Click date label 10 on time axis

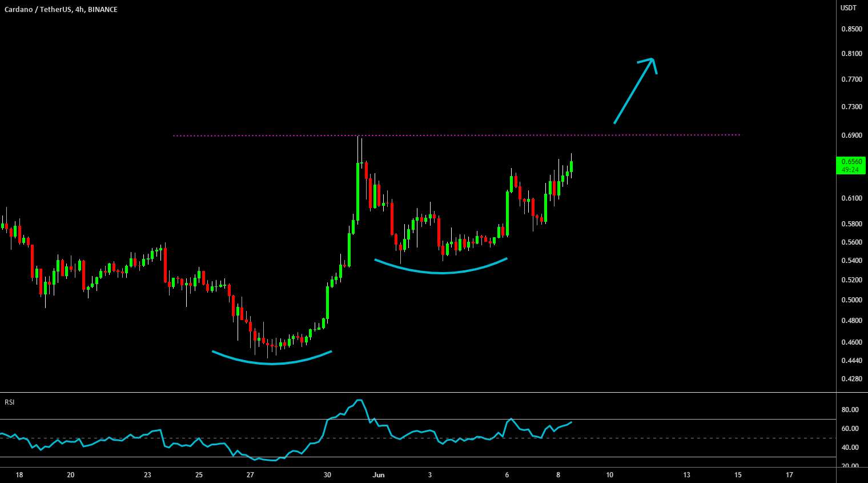pyautogui.click(x=610, y=475)
